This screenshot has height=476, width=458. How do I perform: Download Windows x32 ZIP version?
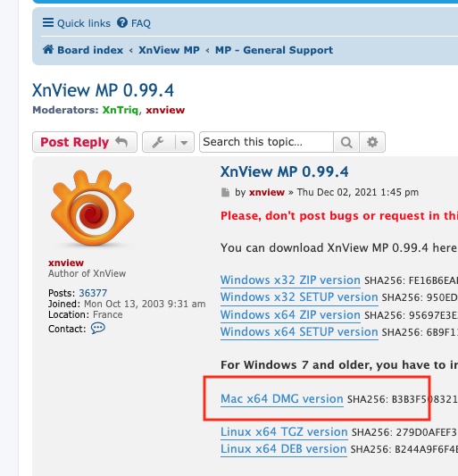click(x=290, y=280)
